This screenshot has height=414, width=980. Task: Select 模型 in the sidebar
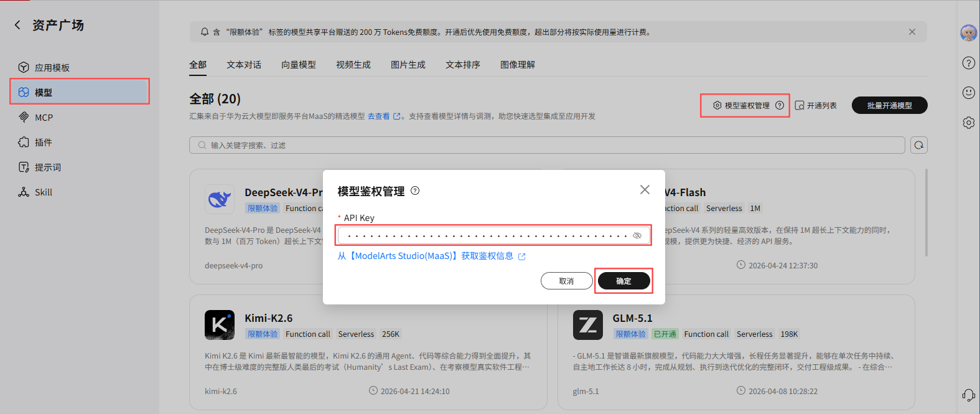coord(80,92)
